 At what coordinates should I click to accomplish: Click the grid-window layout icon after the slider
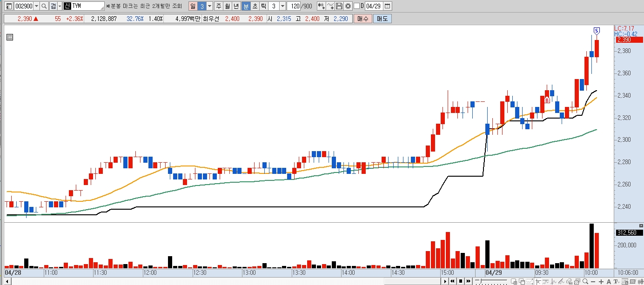514,281
